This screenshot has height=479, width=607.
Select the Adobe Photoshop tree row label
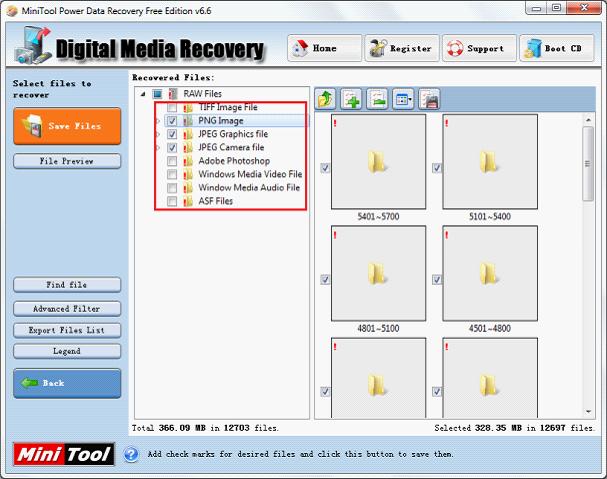click(x=234, y=161)
